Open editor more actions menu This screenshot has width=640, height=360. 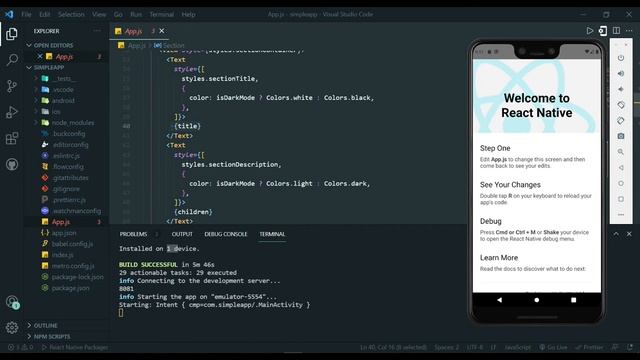pyautogui.click(x=629, y=31)
